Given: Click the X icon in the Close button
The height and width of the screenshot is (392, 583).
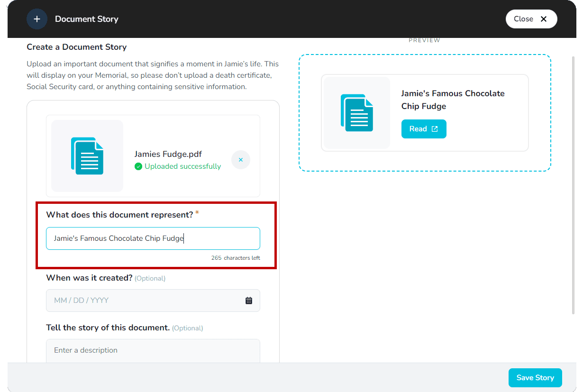Looking at the screenshot, I should tap(544, 19).
